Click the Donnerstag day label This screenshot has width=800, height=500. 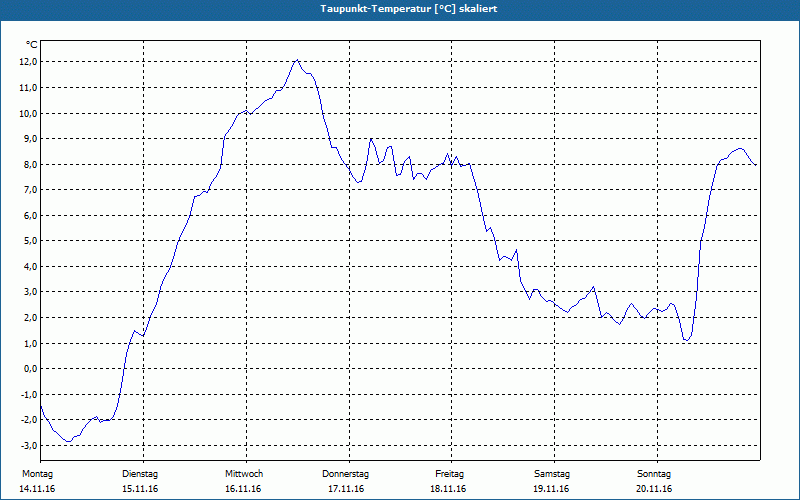[345, 474]
